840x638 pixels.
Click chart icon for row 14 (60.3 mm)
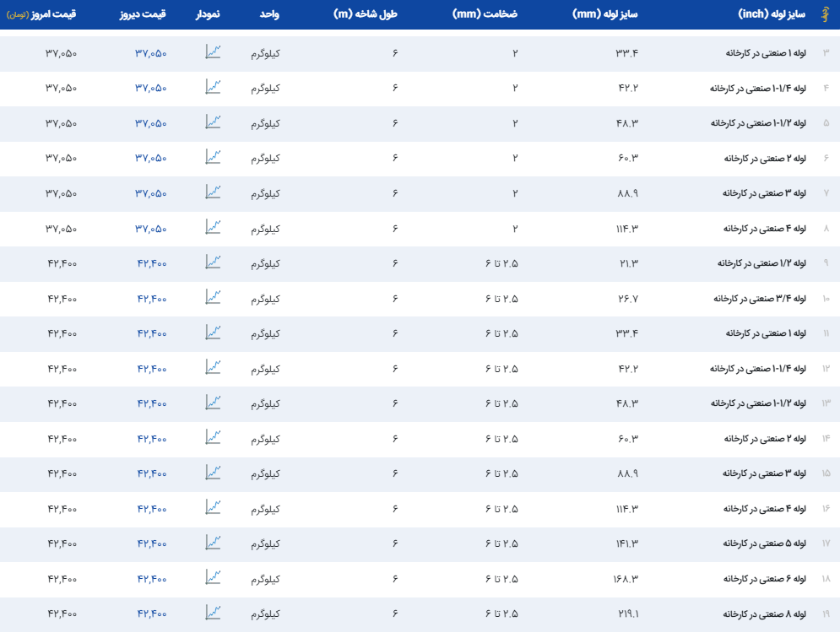(213, 437)
